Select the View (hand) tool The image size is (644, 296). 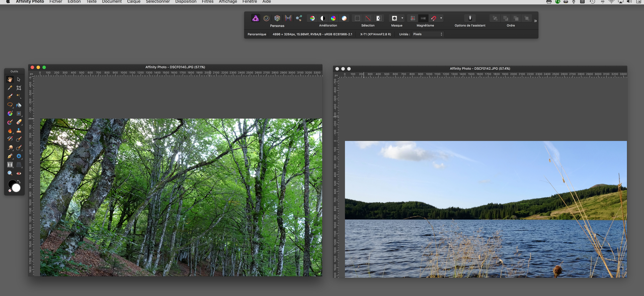[x=10, y=79]
